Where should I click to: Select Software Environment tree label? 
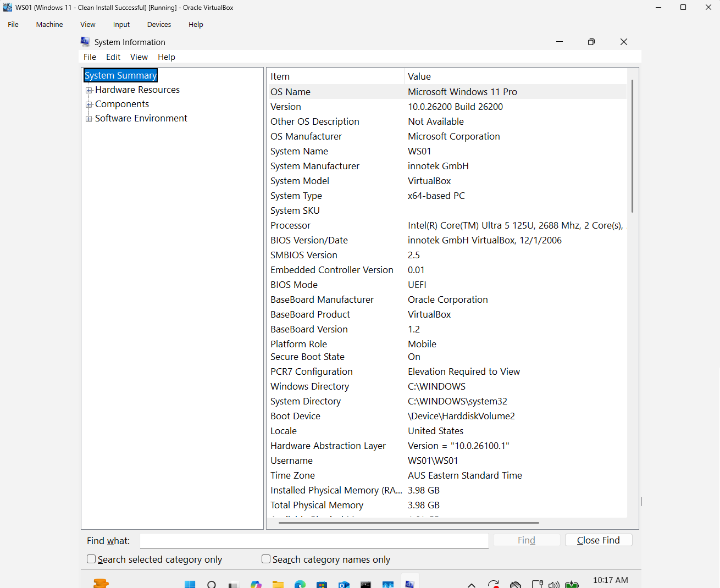click(x=141, y=118)
